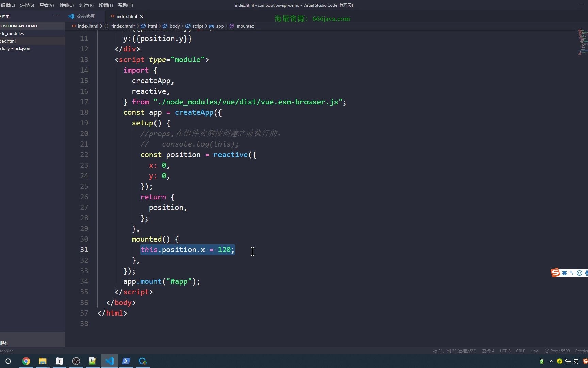The width and height of the screenshot is (588, 368).
Task: Open the Typora app in taskbar
Action: click(x=59, y=361)
